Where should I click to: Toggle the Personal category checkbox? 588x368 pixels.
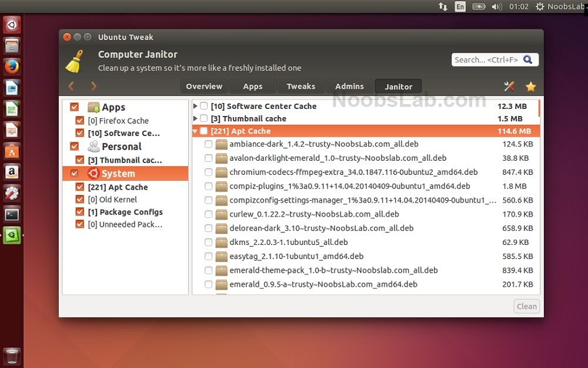(74, 147)
